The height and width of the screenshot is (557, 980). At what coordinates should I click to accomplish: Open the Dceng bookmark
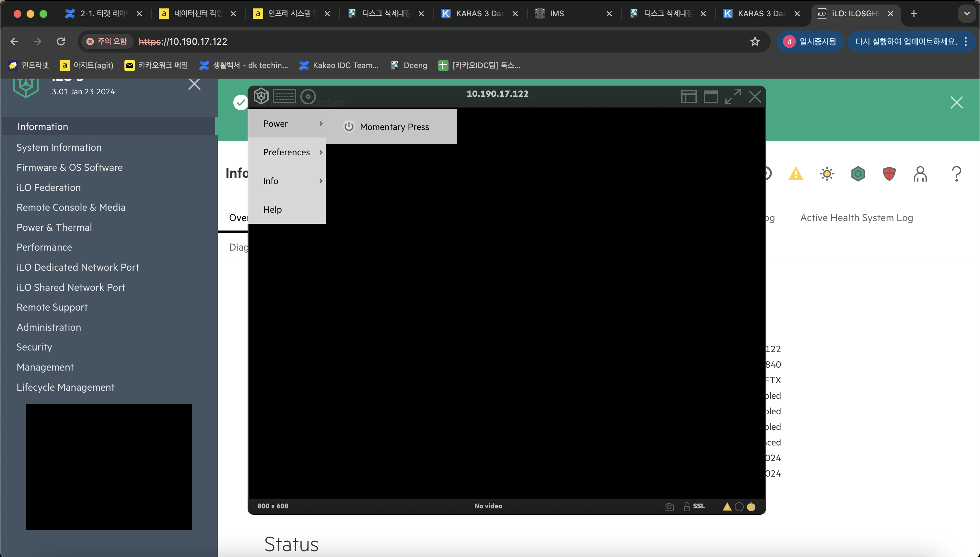coord(409,65)
